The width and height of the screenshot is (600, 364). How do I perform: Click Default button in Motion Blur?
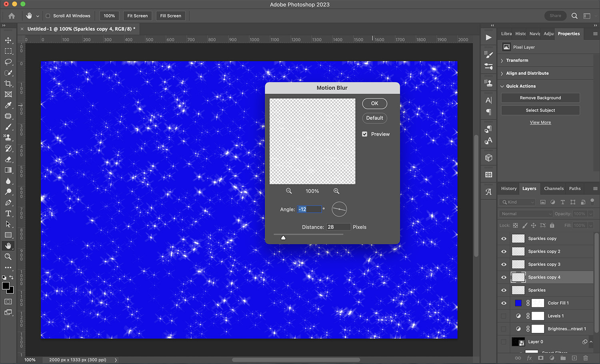pyautogui.click(x=374, y=118)
